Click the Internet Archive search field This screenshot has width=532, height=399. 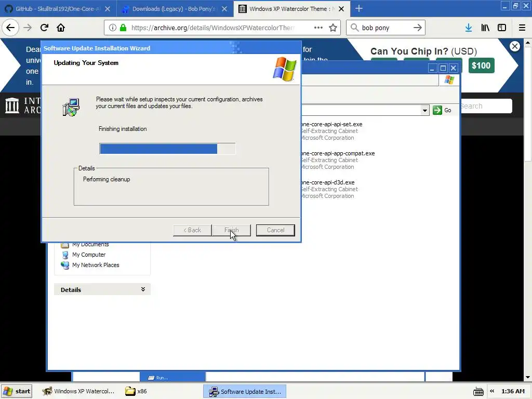486,106
